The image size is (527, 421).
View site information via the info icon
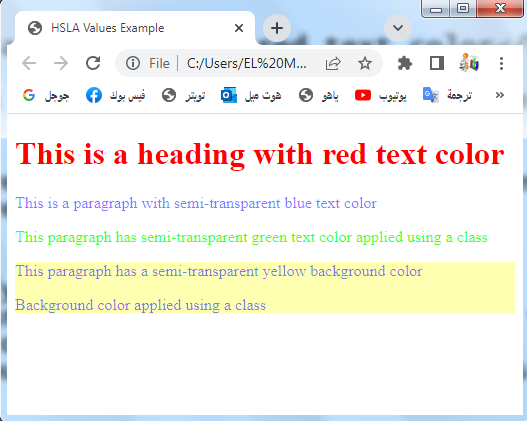[133, 63]
